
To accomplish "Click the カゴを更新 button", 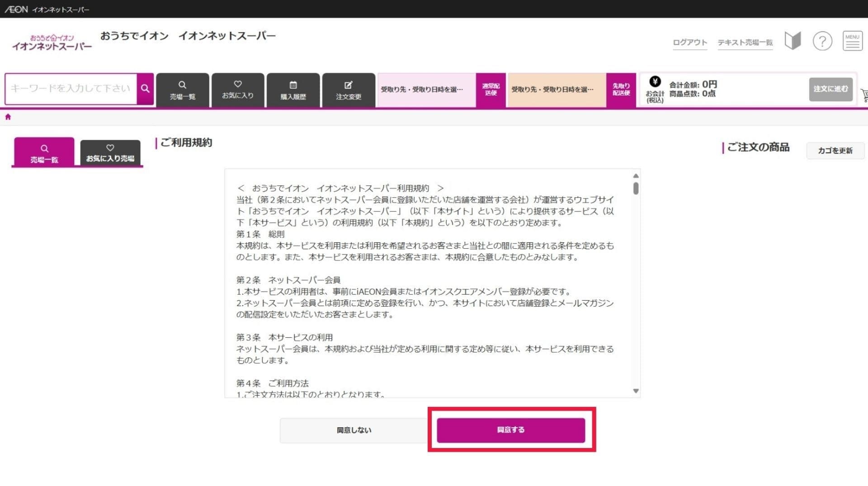I will (835, 151).
